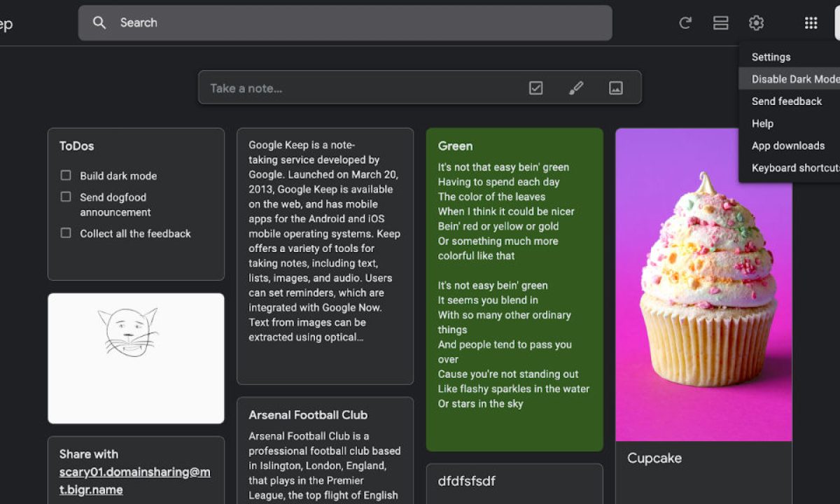This screenshot has width=840, height=504.
Task: Open the Google Keep description note
Action: tap(325, 256)
